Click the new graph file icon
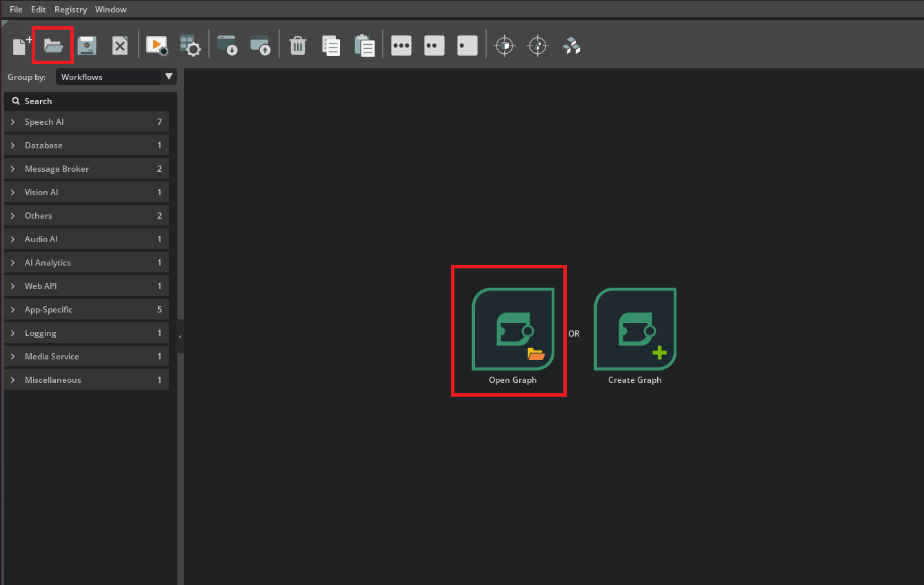Image resolution: width=924 pixels, height=585 pixels. click(x=21, y=46)
